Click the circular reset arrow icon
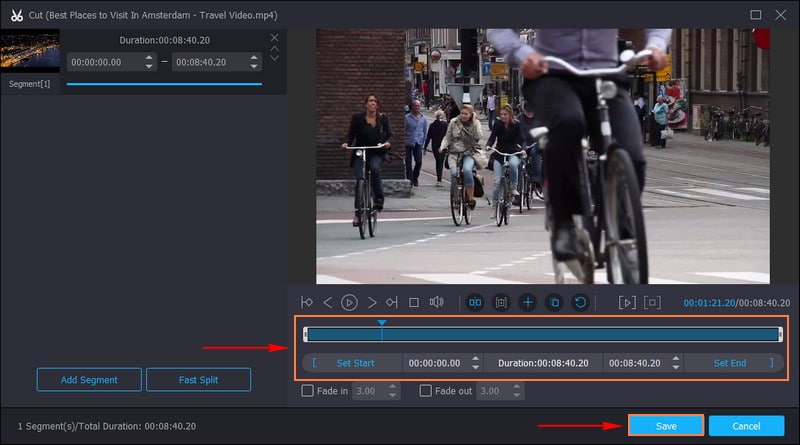The height and width of the screenshot is (445, 800). coord(579,302)
